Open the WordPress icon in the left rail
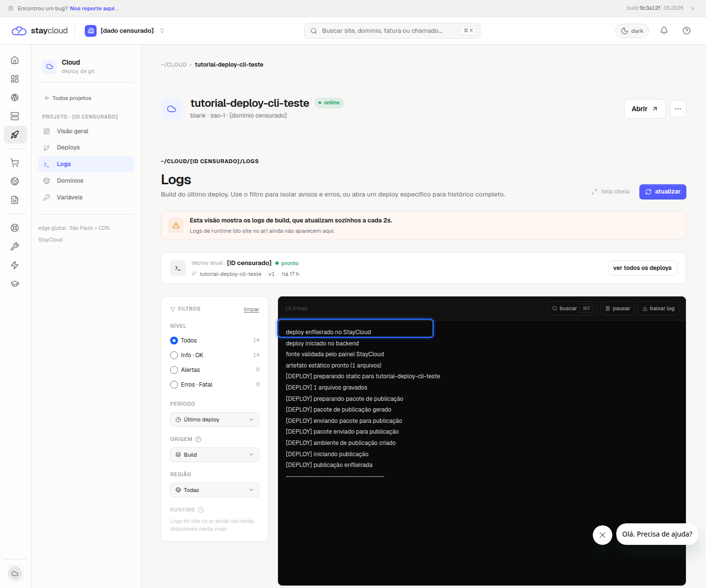Screen dimensions: 706x588 [15, 98]
